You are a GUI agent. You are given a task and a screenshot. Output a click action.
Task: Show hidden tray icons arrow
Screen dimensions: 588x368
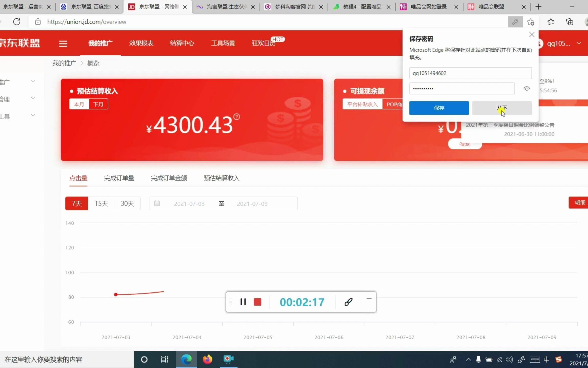click(468, 360)
